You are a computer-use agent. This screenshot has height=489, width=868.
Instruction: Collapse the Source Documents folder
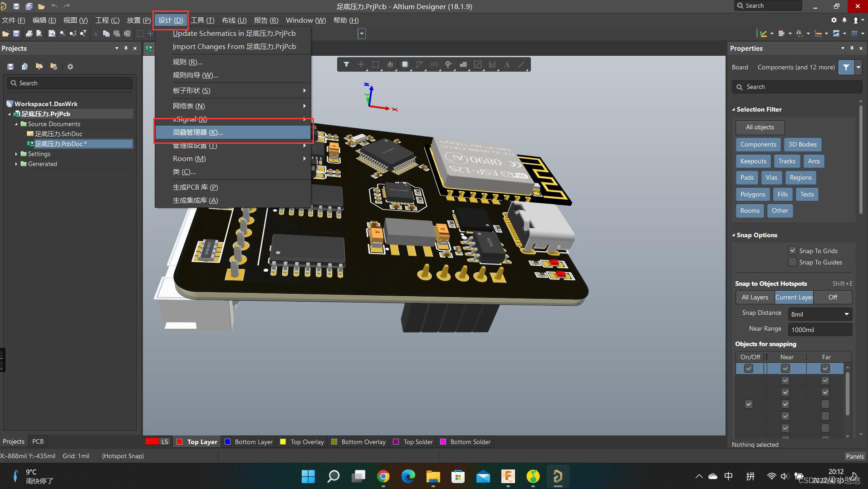coord(16,124)
